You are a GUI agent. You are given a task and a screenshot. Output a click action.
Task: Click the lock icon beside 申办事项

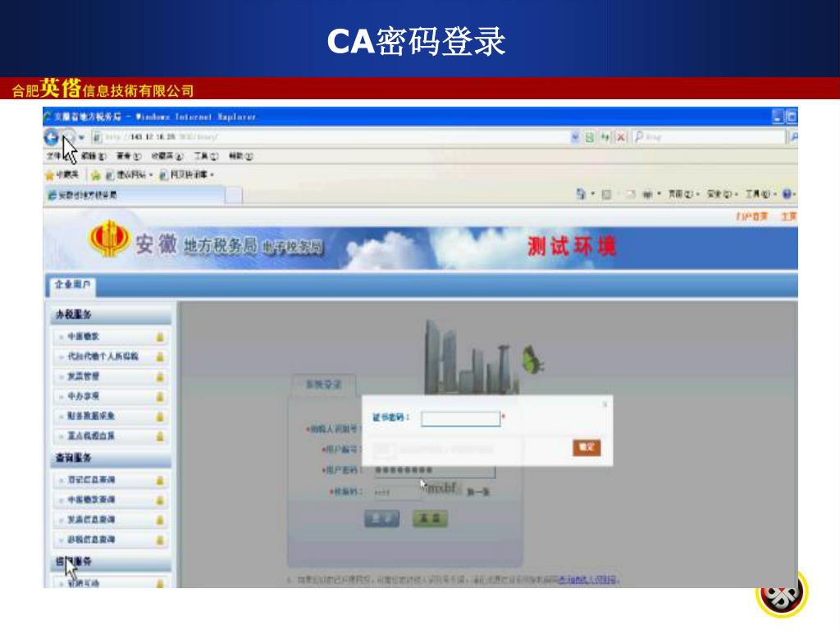click(160, 397)
